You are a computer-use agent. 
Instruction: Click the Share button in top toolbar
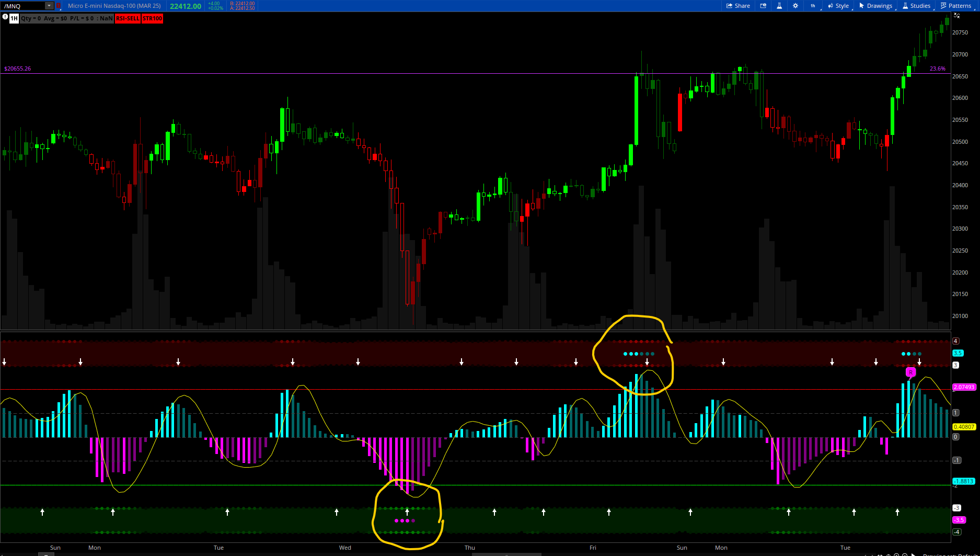(x=738, y=6)
